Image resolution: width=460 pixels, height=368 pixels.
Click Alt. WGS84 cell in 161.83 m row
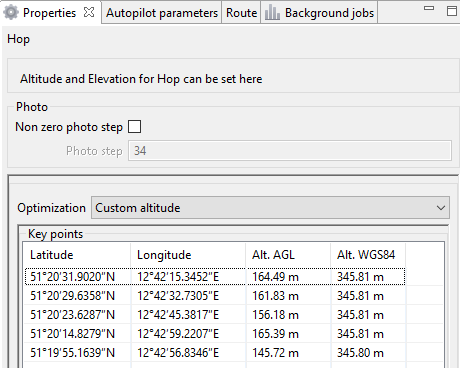point(368,296)
